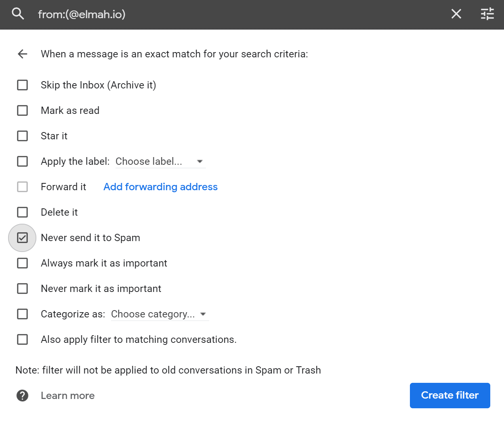Viewport: 504px width, 422px height.
Task: Open search options sliders icon
Action: tap(487, 14)
